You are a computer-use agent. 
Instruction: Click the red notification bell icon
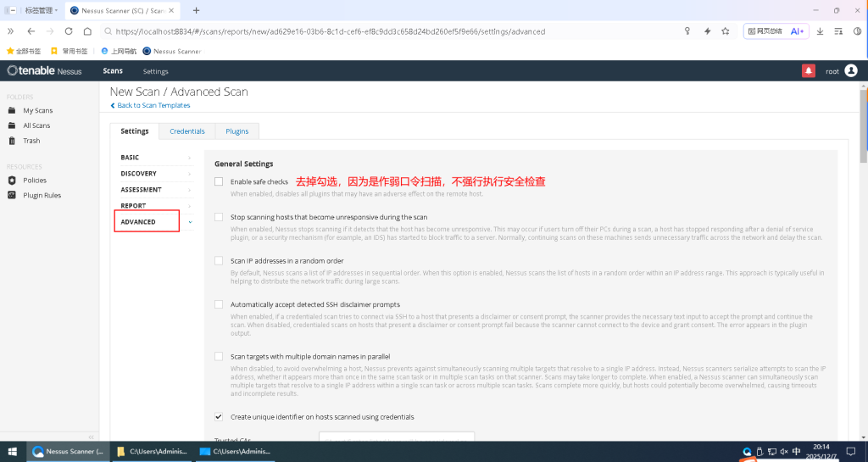coord(808,71)
